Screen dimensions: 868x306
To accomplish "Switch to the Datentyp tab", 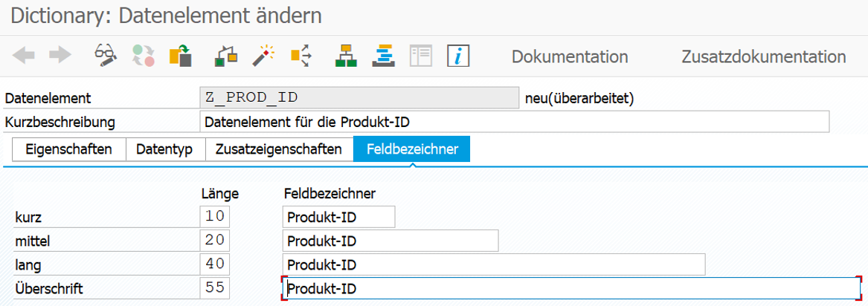I will coord(166,150).
